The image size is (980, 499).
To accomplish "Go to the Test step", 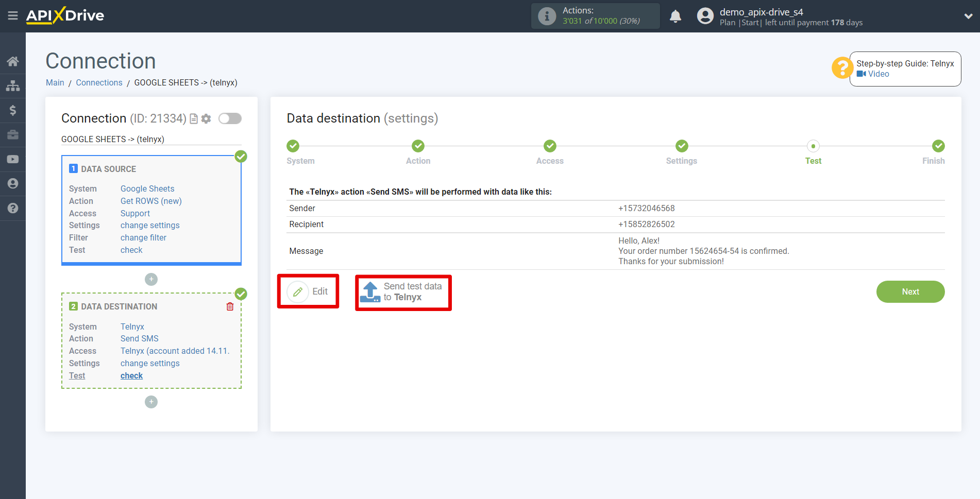I will tap(813, 146).
